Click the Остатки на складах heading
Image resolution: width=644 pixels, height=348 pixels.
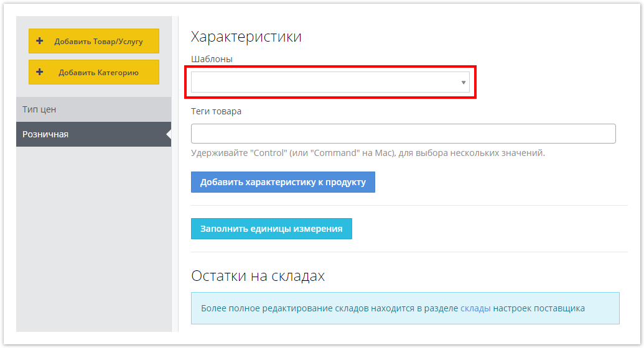[x=258, y=276]
